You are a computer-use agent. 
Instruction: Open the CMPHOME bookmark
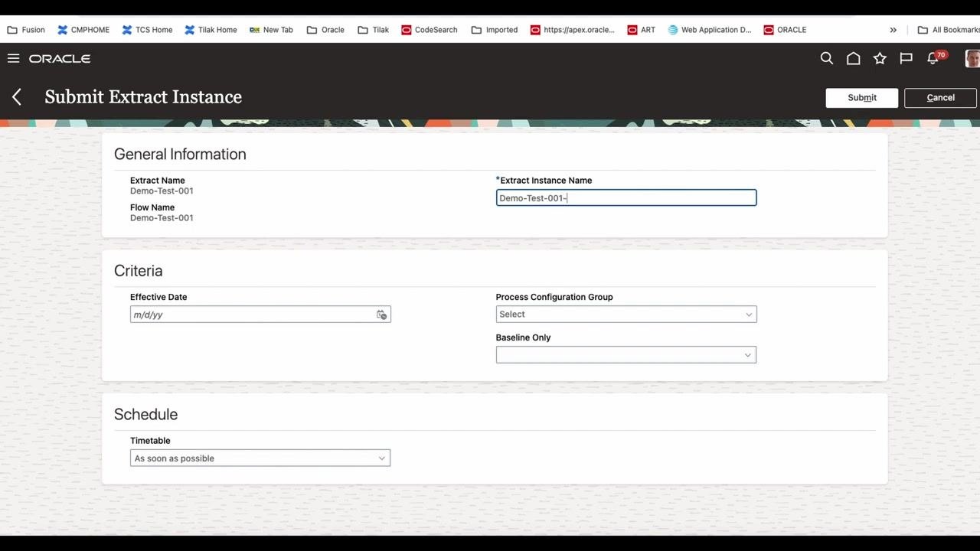(83, 30)
